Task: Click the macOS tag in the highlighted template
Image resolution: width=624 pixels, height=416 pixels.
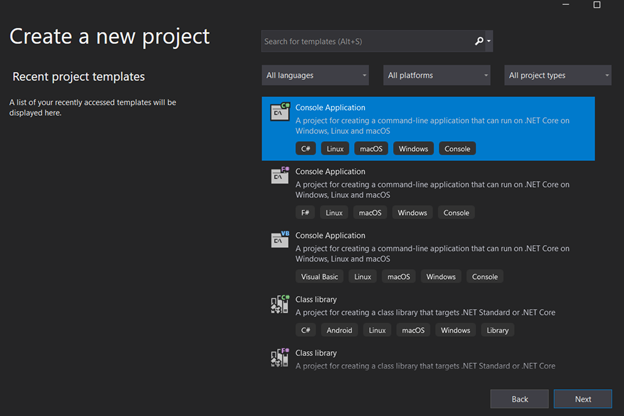Action: pos(371,148)
